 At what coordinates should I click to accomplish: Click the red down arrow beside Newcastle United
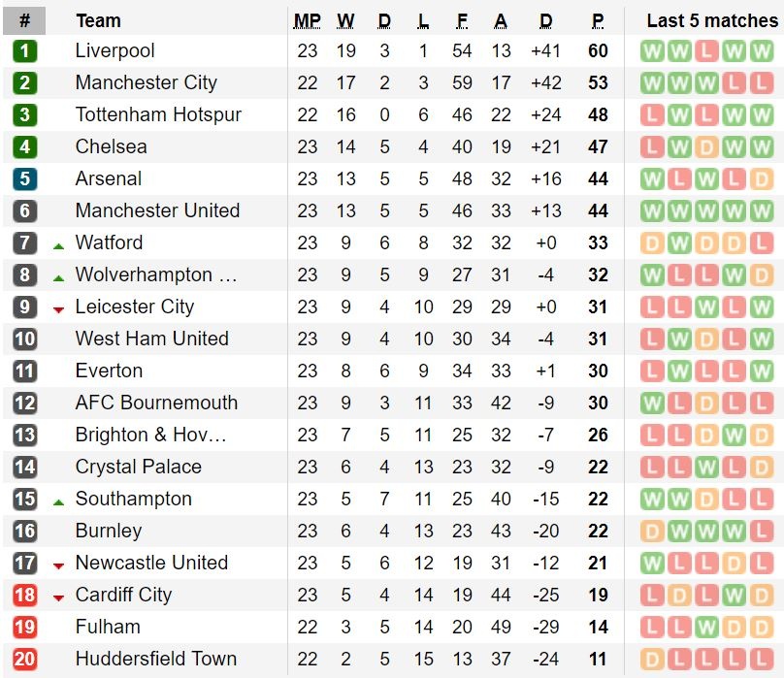[58, 565]
